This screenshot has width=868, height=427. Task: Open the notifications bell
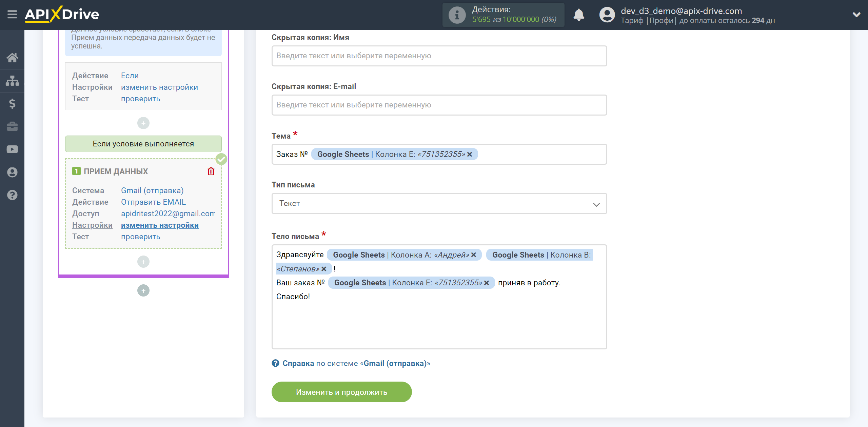point(579,15)
